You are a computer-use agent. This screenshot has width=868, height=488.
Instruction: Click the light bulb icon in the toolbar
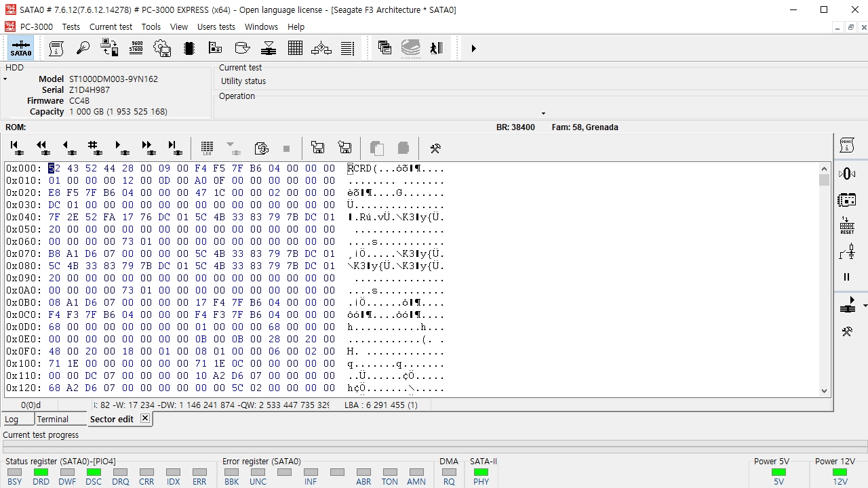click(x=83, y=48)
